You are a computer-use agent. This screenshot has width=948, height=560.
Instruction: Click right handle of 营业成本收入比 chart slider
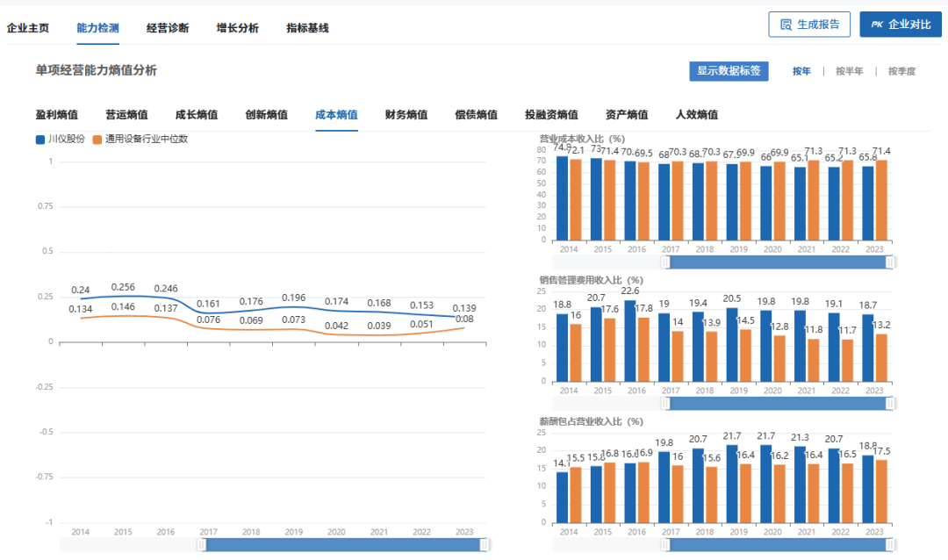pos(890,262)
